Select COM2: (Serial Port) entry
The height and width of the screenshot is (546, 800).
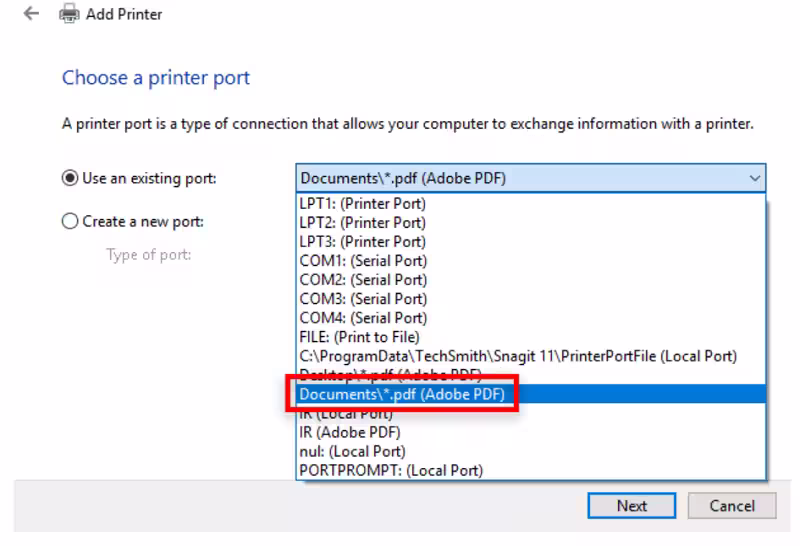[x=363, y=280]
